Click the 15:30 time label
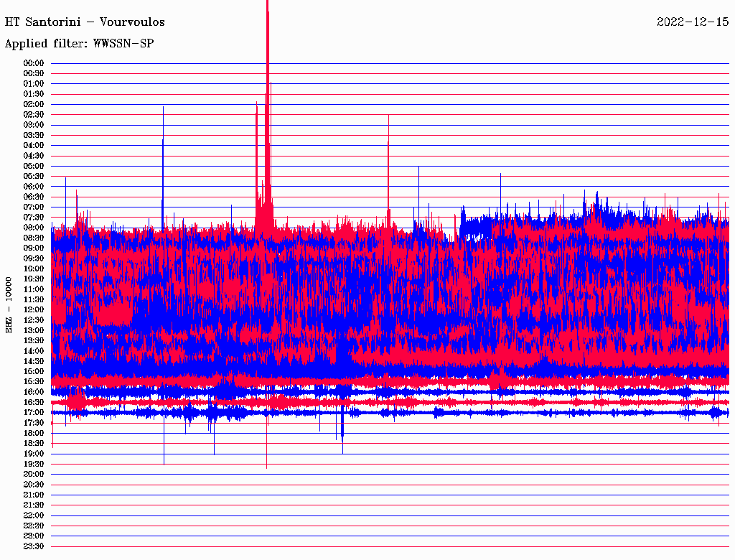Image resolution: width=735 pixels, height=560 pixels. click(x=34, y=381)
